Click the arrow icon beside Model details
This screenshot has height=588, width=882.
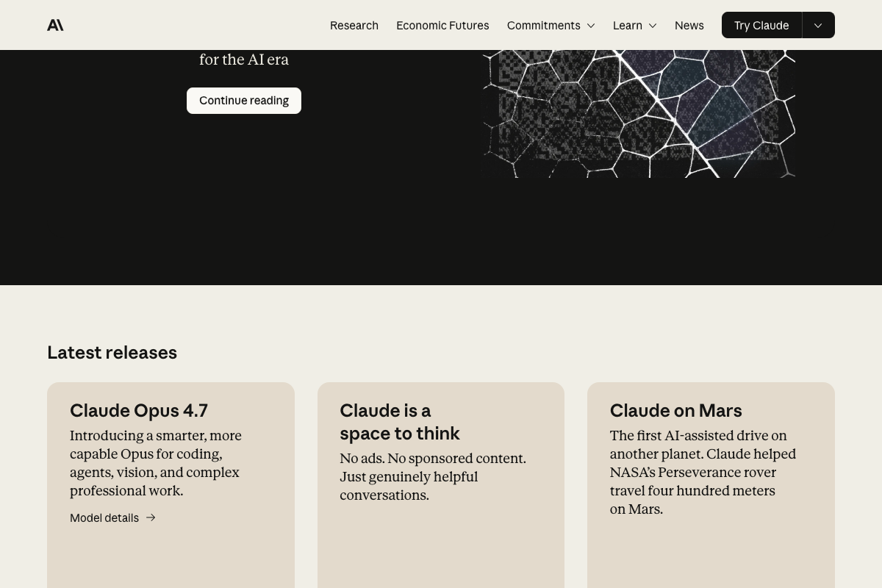coord(151,517)
